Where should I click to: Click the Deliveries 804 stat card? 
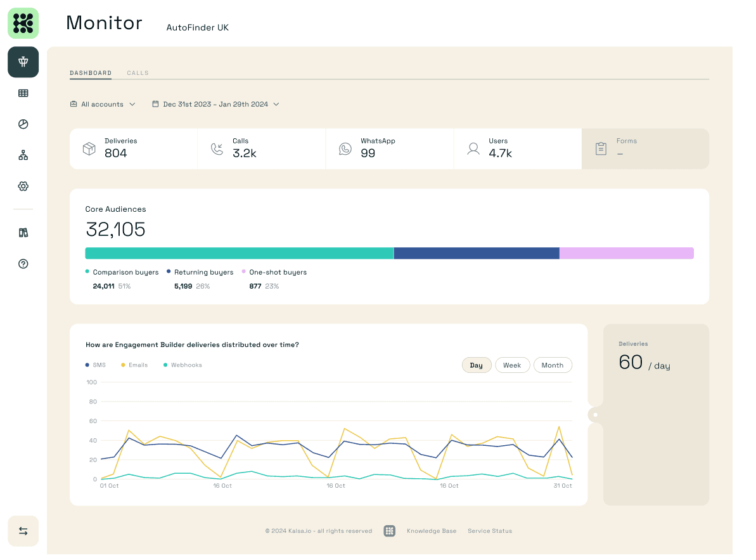tap(134, 148)
